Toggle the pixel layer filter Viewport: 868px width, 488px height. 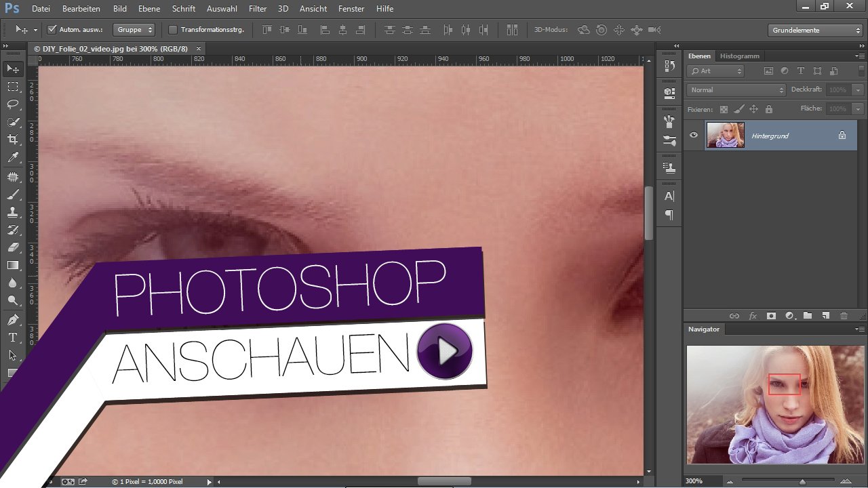(x=768, y=70)
